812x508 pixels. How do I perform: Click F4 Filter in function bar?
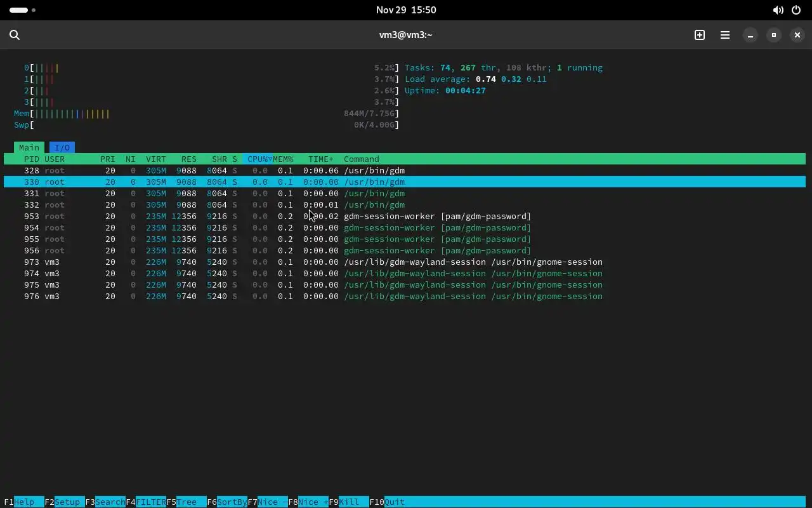pyautogui.click(x=146, y=502)
